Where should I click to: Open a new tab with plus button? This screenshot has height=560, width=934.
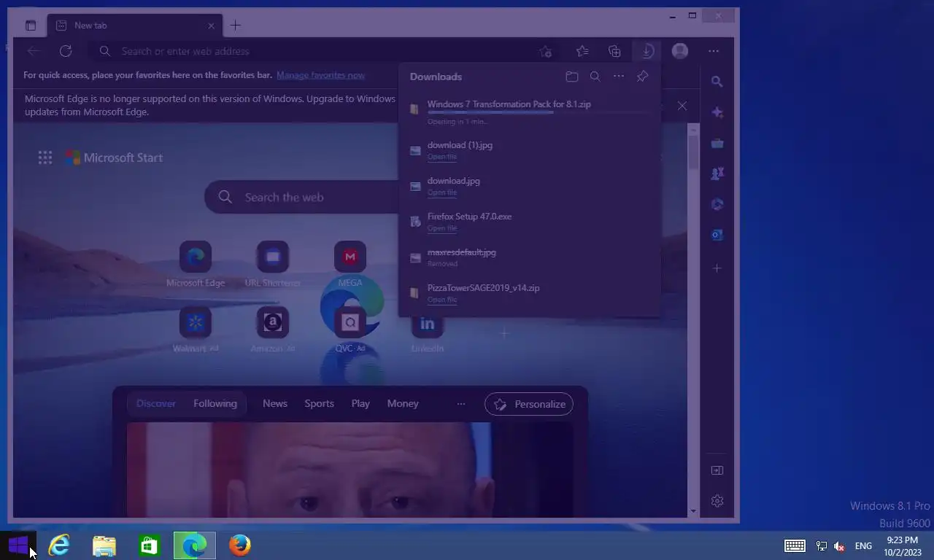pyautogui.click(x=235, y=26)
